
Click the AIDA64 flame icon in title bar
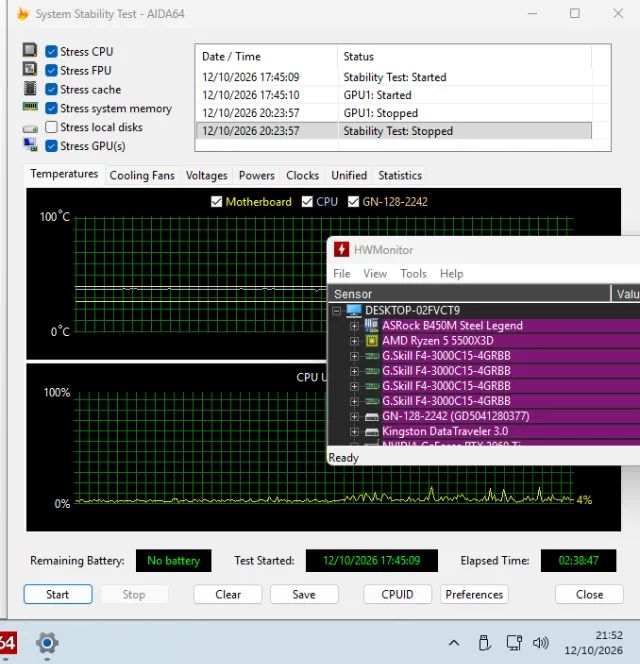coord(23,14)
